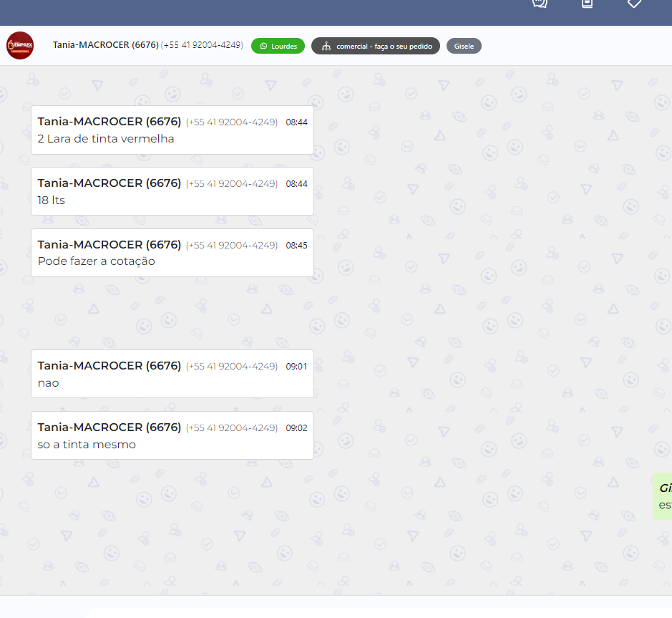The height and width of the screenshot is (618, 672).
Task: Click the clipboard icon in top bar
Action: click(x=587, y=4)
